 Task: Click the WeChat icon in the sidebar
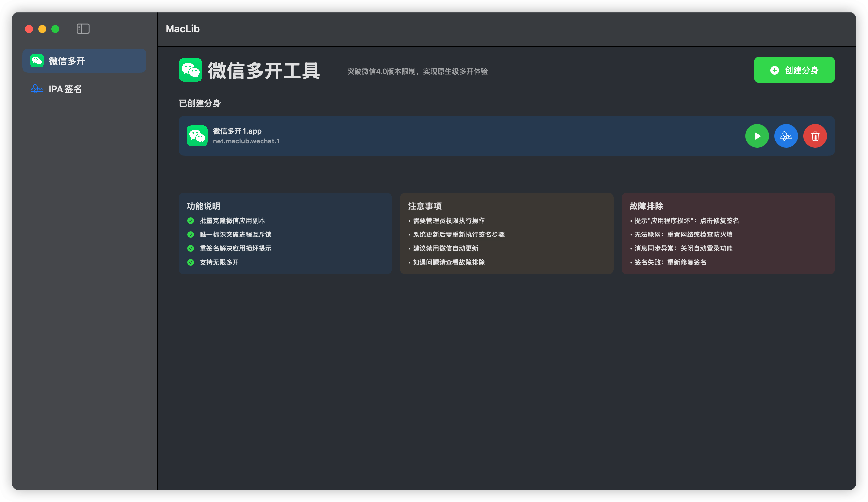click(37, 61)
